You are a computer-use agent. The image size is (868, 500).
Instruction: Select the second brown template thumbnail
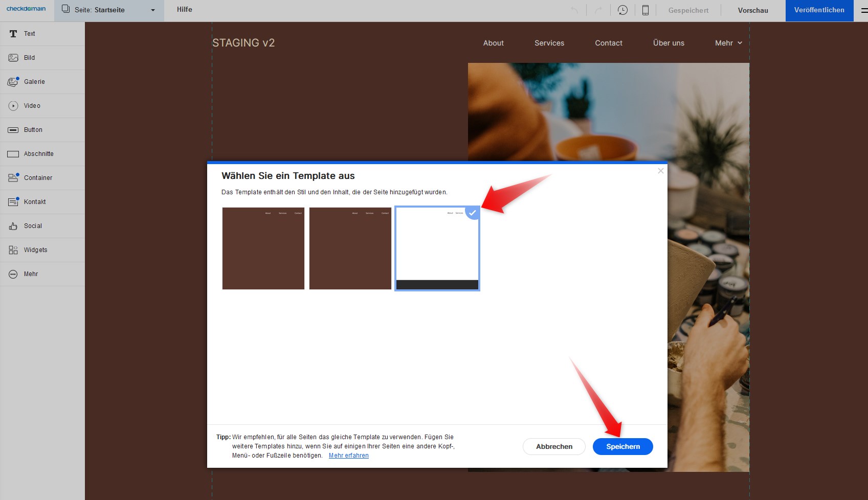click(350, 248)
